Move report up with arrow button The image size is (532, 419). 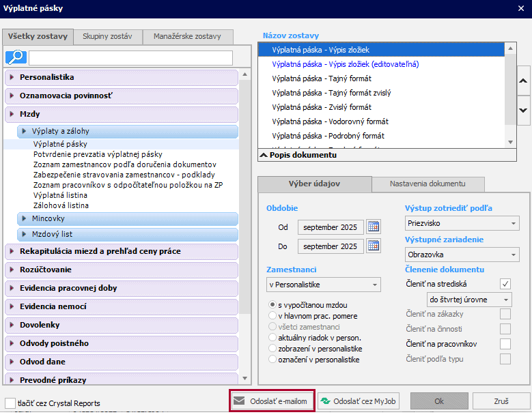tap(523, 81)
